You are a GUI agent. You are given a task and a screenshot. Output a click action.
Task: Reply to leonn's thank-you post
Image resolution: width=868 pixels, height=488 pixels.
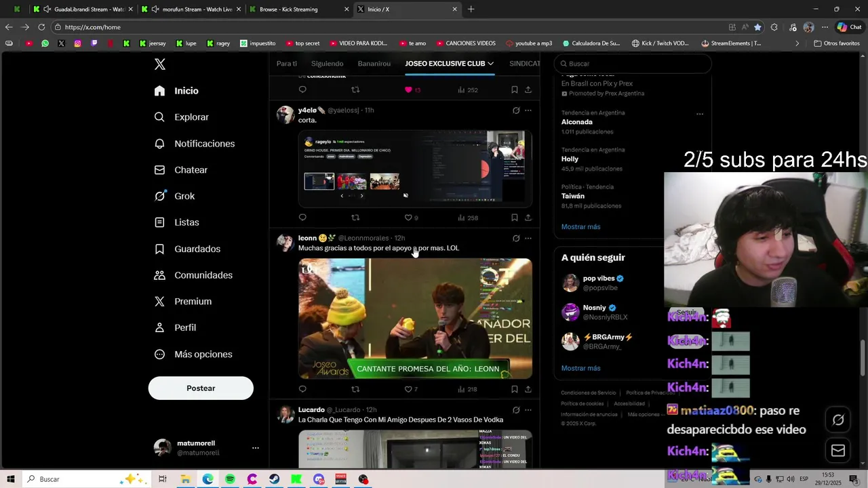click(302, 389)
